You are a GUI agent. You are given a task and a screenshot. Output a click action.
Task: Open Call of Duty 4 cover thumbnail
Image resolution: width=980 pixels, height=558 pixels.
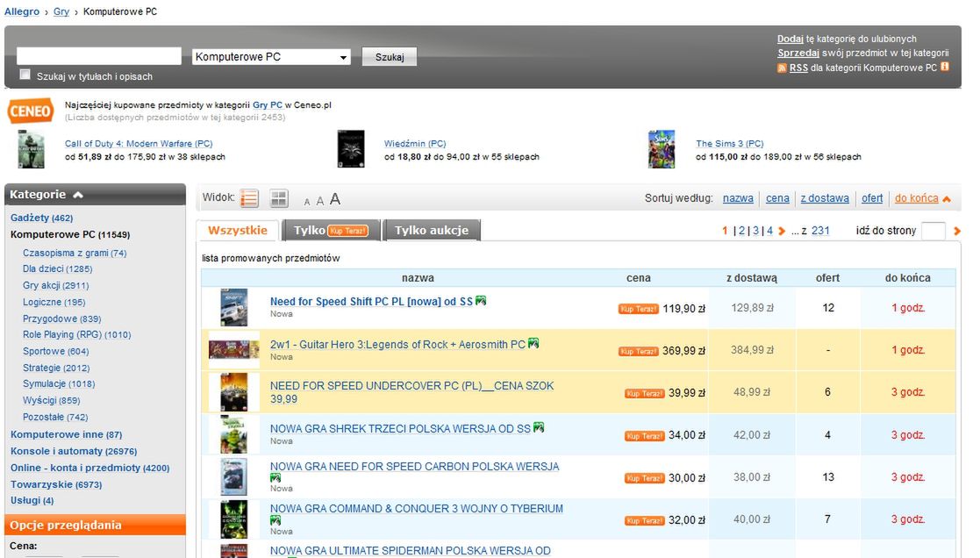pos(32,149)
